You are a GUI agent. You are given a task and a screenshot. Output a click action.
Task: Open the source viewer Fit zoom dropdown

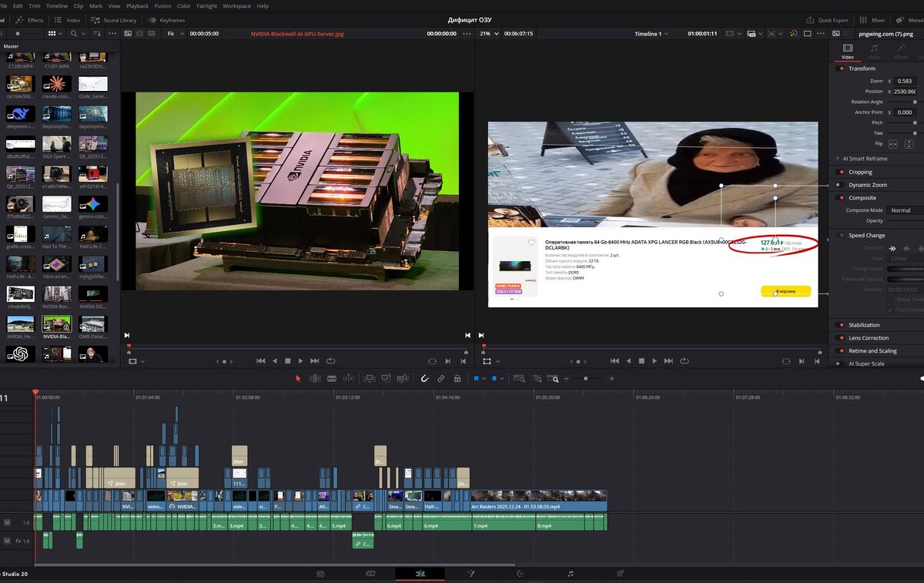click(175, 34)
